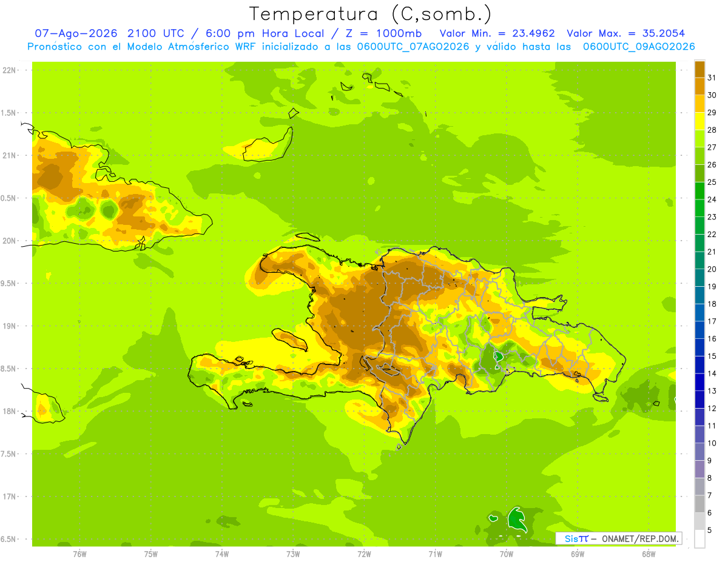Click the '19N' latitude axis label
Image resolution: width=728 pixels, height=562 pixels.
click(x=10, y=326)
